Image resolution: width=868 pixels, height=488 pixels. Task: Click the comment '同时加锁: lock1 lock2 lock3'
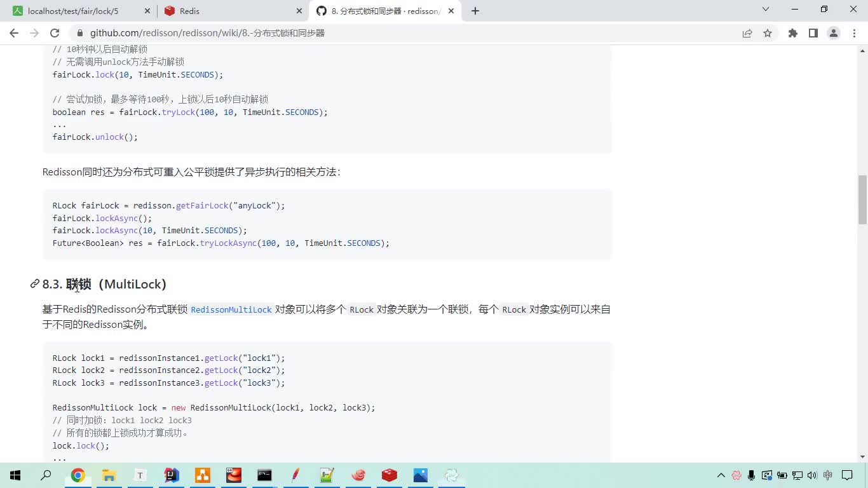click(122, 421)
